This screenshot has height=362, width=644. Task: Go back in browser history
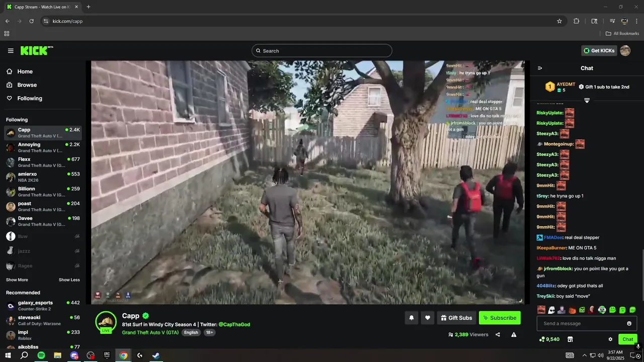coord(8,21)
